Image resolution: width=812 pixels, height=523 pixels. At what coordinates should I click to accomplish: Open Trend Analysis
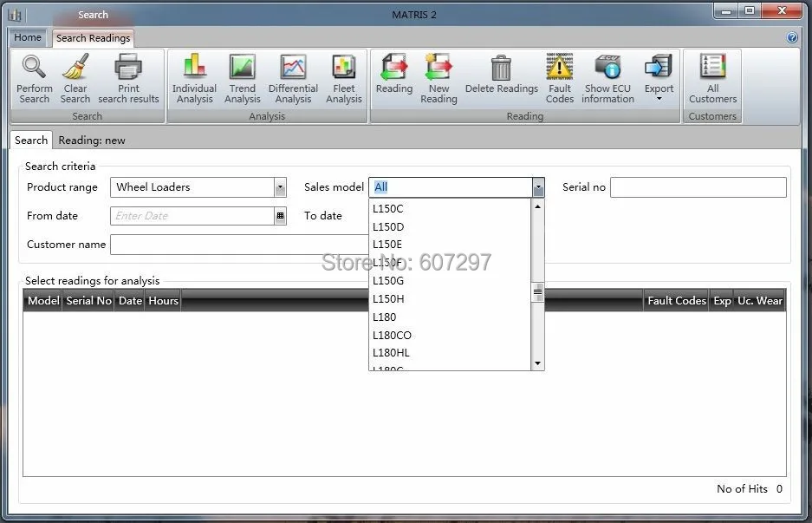click(243, 79)
